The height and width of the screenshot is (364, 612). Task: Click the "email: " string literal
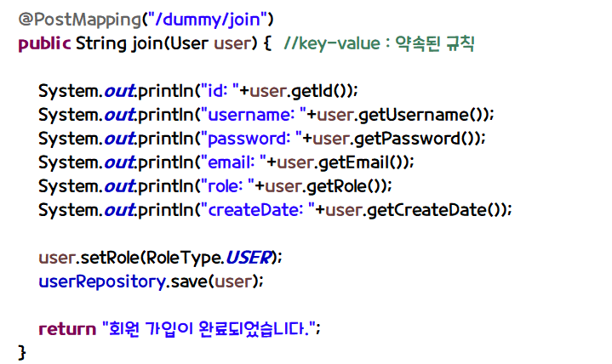coord(233,162)
